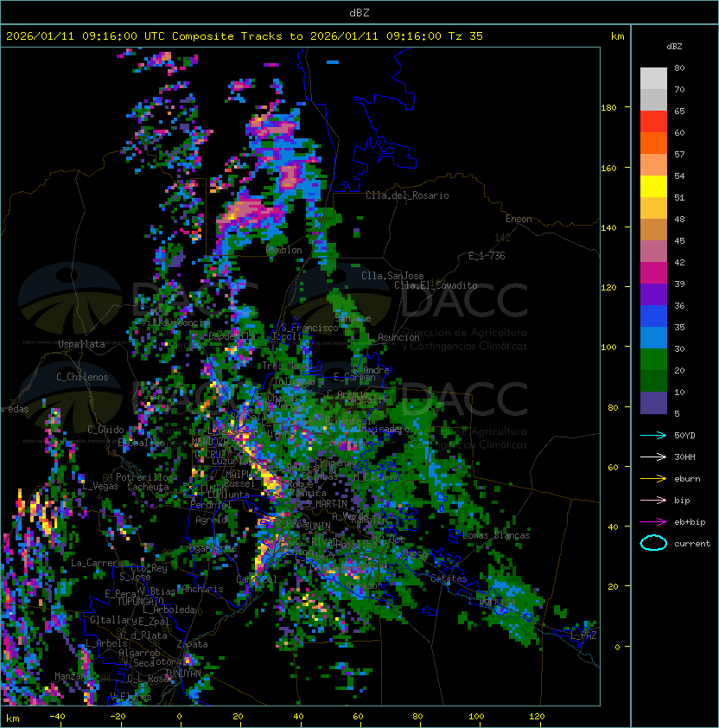The width and height of the screenshot is (719, 728).
Task: Pick the bright green 20–30 dBZ swatch
Action: tap(653, 360)
